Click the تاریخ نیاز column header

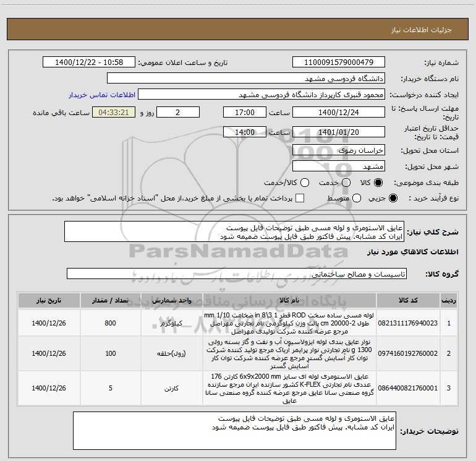(x=49, y=300)
